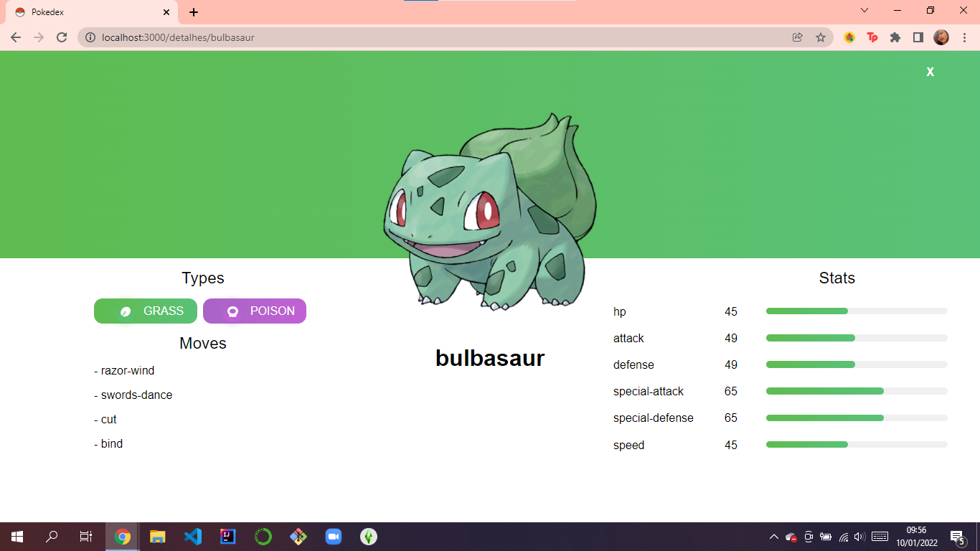Screen dimensions: 980x551
Task: Click the Chrome profile avatar icon
Action: click(x=941, y=37)
